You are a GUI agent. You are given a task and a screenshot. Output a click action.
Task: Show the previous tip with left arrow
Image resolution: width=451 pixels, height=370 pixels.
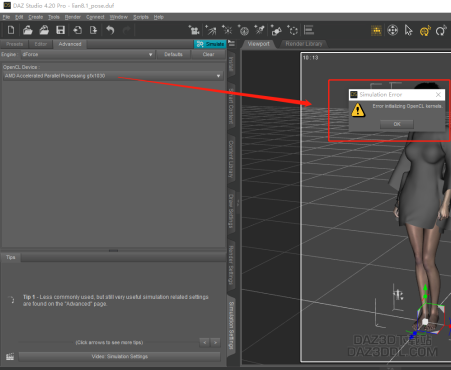click(204, 342)
